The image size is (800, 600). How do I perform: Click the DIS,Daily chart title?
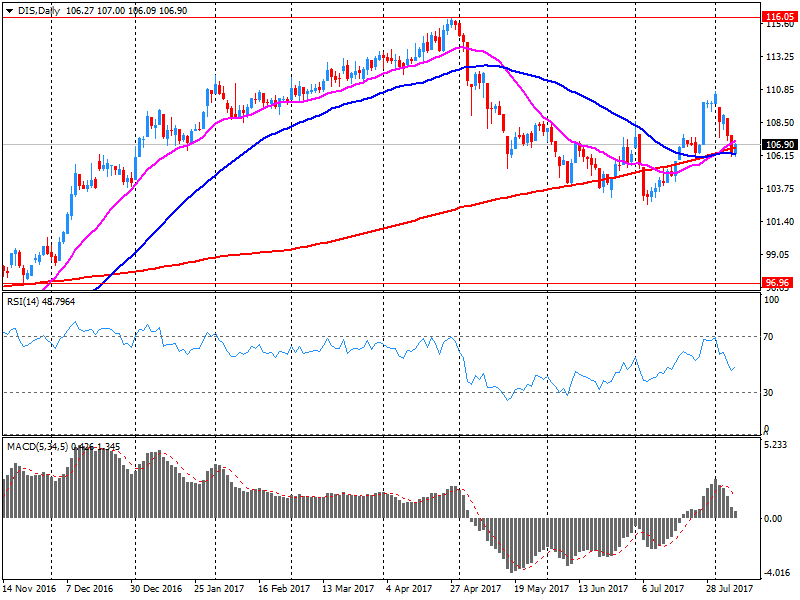tap(38, 11)
